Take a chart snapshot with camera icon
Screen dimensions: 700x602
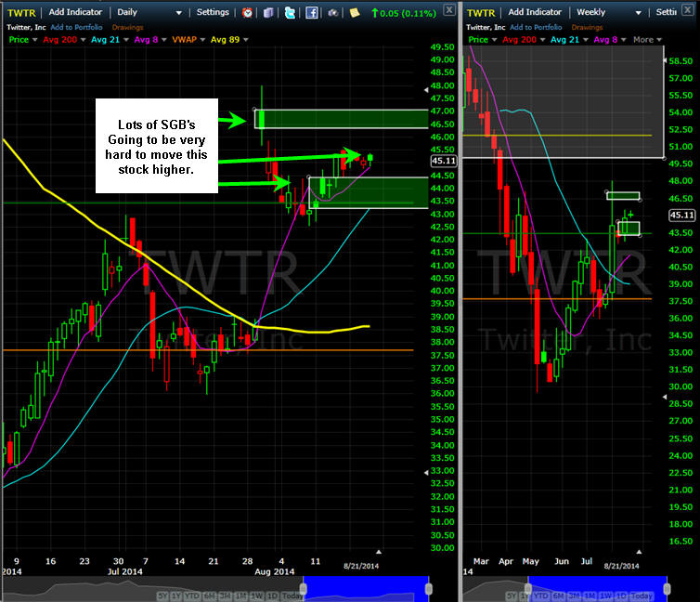pyautogui.click(x=333, y=12)
